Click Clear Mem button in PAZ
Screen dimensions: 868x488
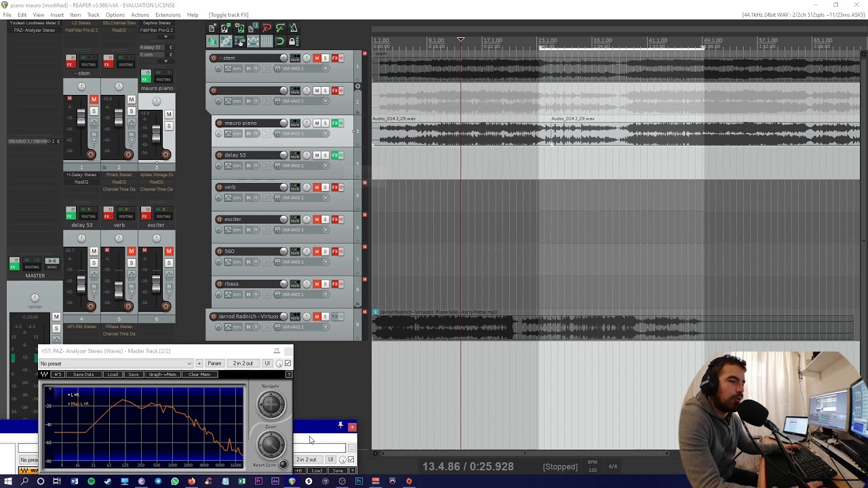pyautogui.click(x=199, y=374)
